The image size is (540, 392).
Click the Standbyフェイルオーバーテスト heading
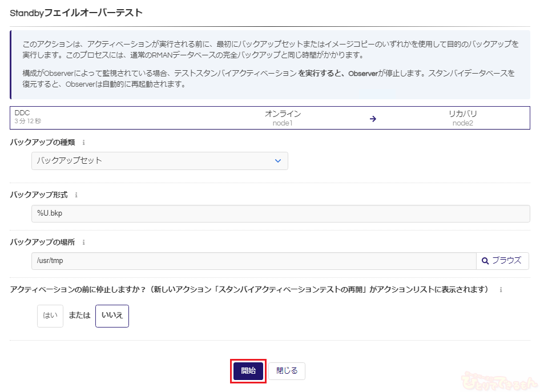[76, 12]
